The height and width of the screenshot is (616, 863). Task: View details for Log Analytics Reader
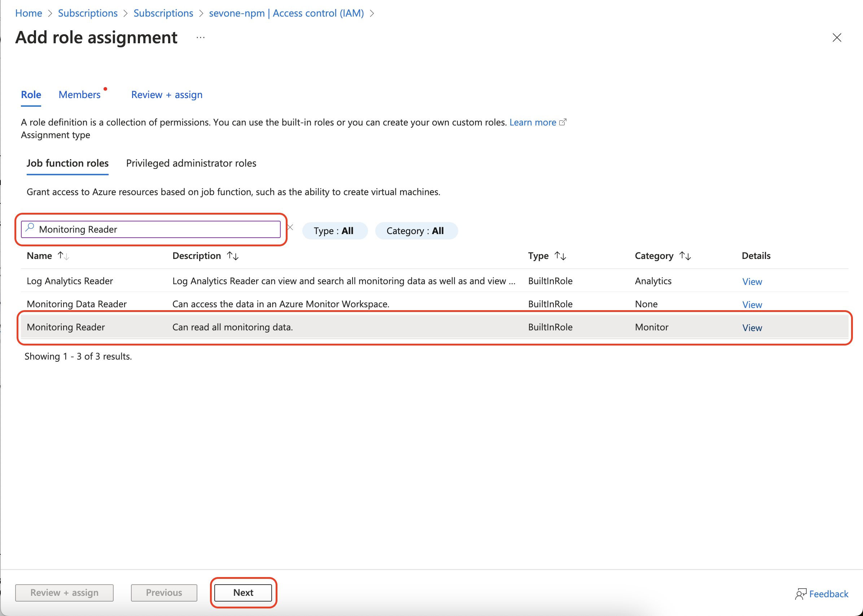752,282
